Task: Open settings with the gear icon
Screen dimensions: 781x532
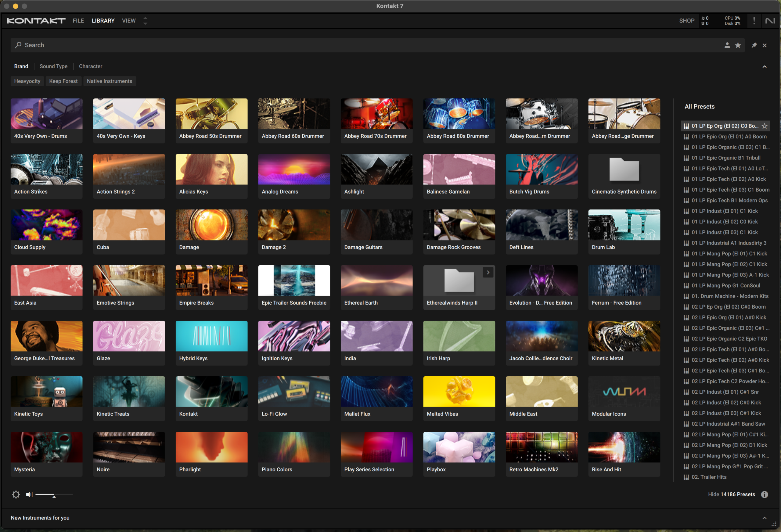Action: click(16, 495)
